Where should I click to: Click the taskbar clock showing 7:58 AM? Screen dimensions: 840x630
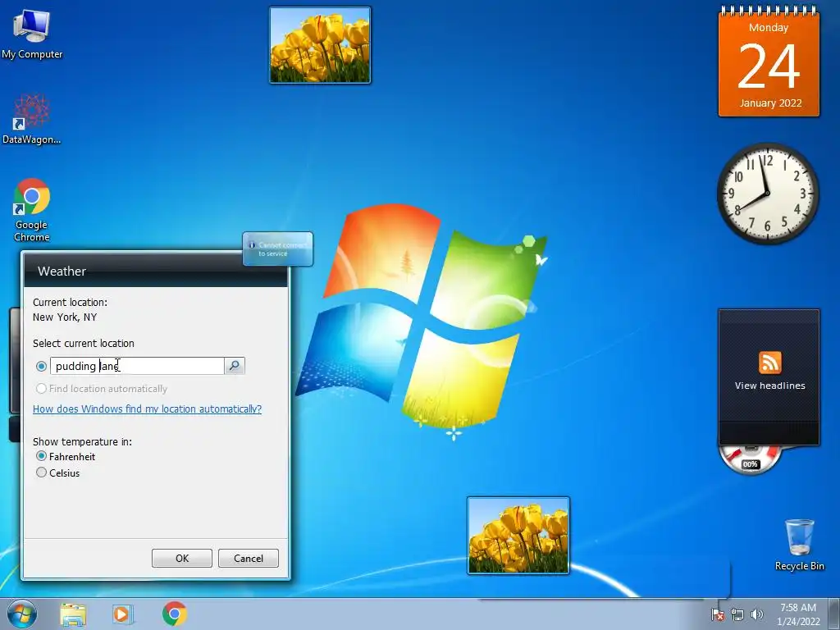coord(798,614)
